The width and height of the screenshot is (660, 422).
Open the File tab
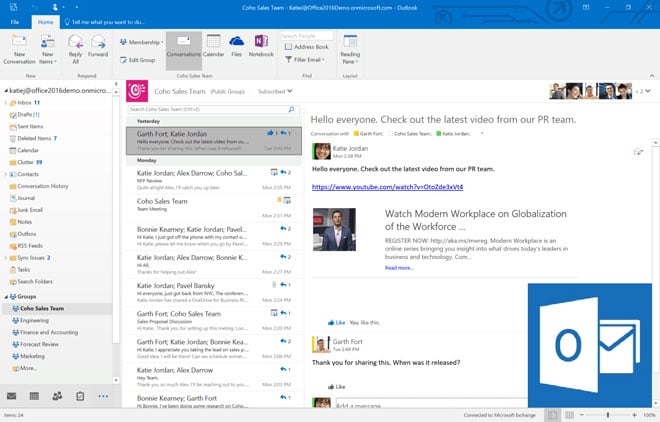tap(14, 20)
